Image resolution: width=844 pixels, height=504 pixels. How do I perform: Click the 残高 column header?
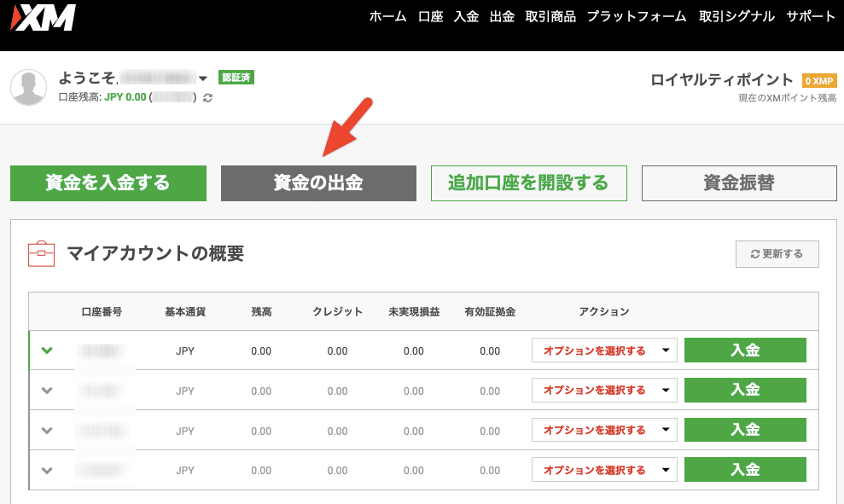[262, 312]
